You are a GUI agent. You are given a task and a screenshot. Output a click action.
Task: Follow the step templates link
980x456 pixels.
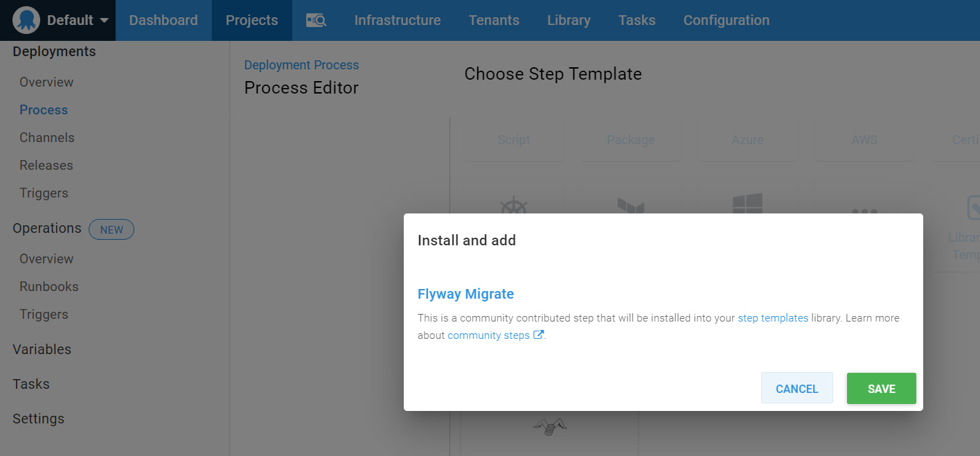[x=773, y=318]
